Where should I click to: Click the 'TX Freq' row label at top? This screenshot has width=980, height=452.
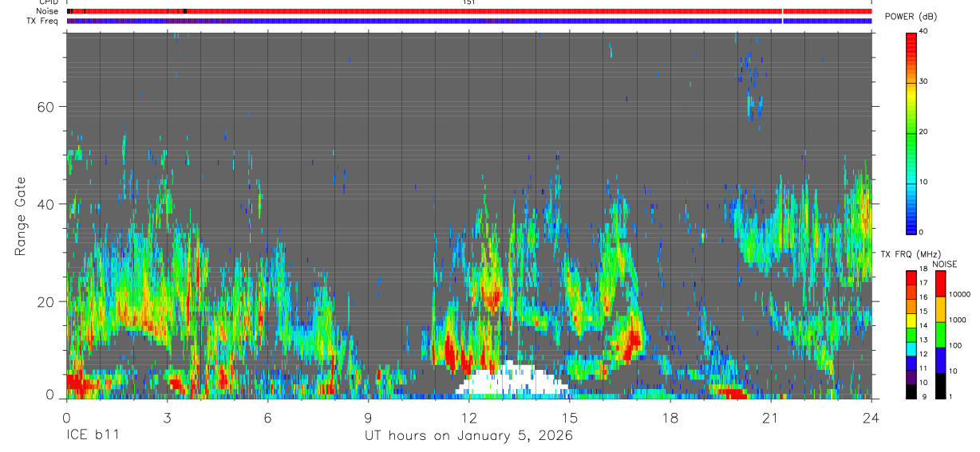pos(44,21)
